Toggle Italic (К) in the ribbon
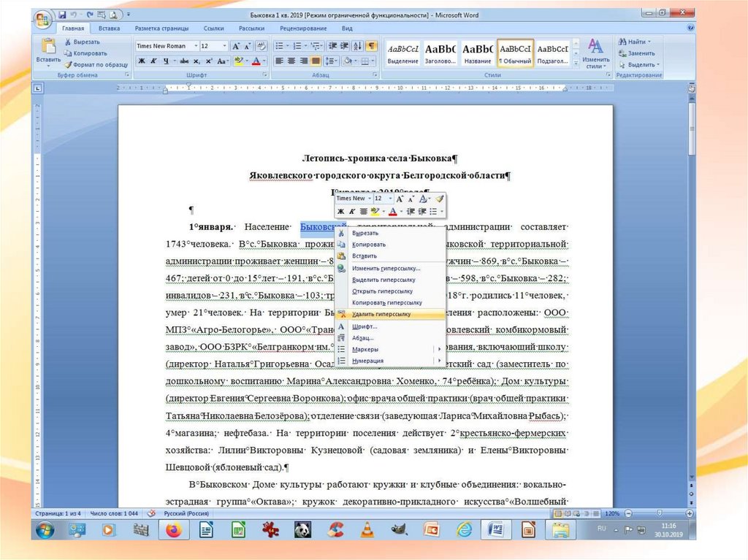The width and height of the screenshot is (748, 560). click(x=154, y=61)
